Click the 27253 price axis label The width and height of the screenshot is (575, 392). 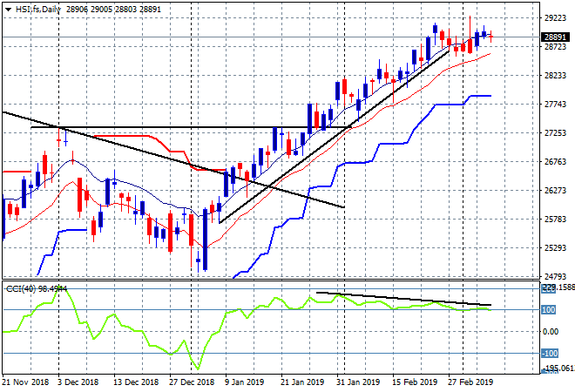click(555, 132)
